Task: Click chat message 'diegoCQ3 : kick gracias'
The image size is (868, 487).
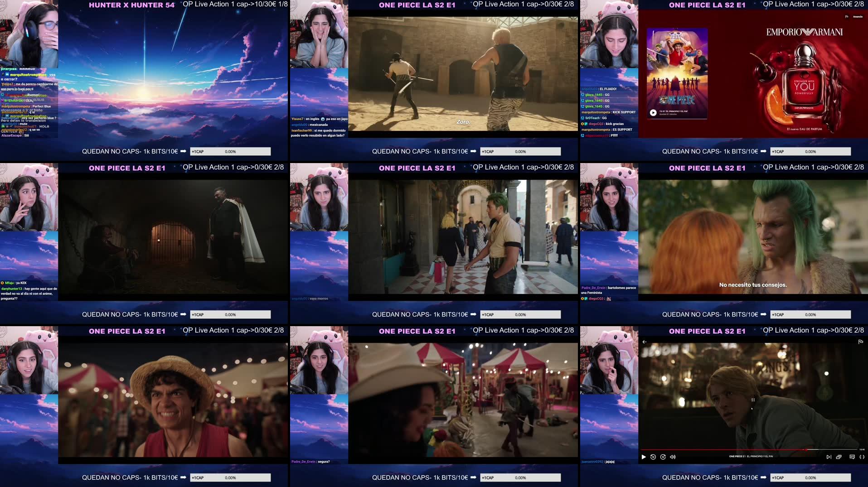Action: coord(602,124)
